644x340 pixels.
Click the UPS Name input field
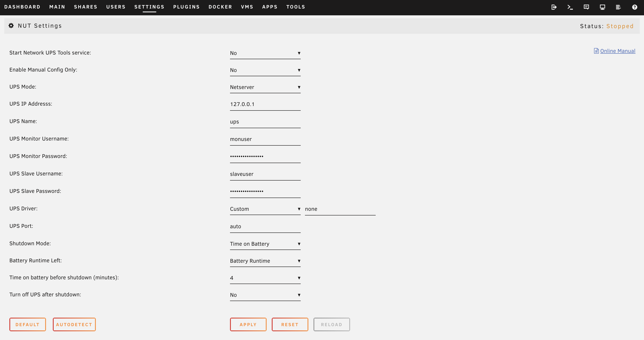tap(265, 122)
